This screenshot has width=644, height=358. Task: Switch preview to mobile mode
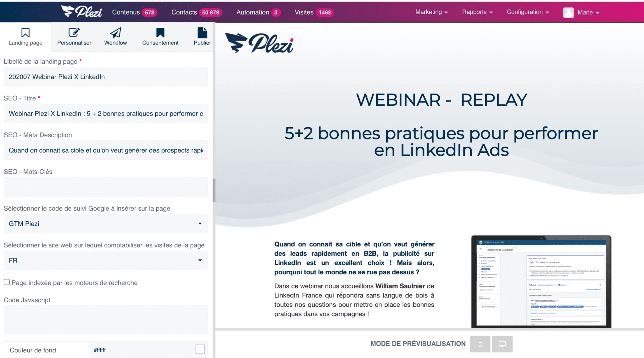point(480,344)
